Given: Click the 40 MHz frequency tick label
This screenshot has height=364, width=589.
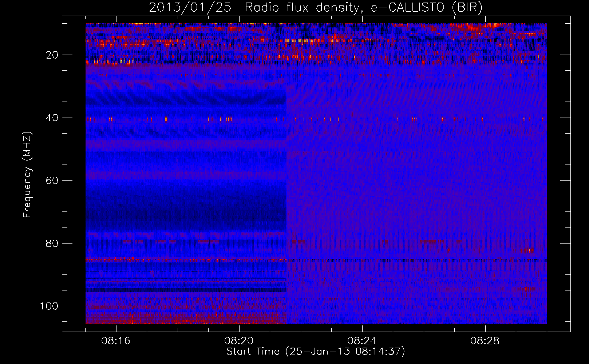Looking at the screenshot, I should 52,118.
